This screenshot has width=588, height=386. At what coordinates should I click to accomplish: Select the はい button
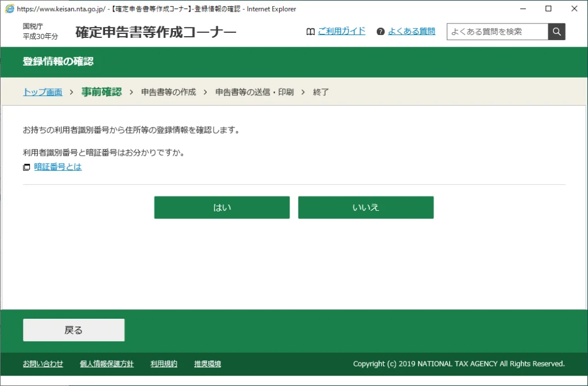pos(222,207)
